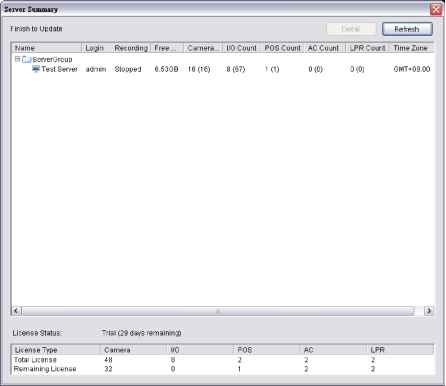The image size is (446, 386).
Task: Click the Time Zone column header
Action: coord(411,48)
